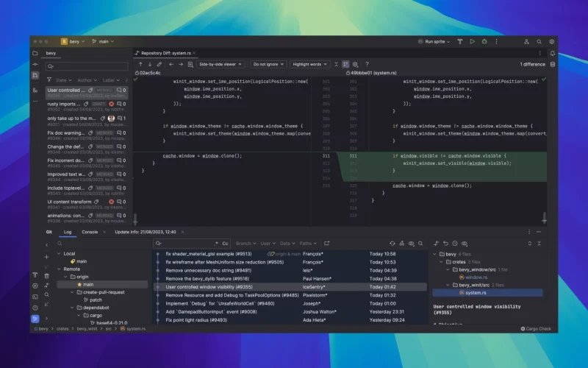Screen dimensions: 588x368
Task: Click the Build hammer icon
Action: click(460, 42)
